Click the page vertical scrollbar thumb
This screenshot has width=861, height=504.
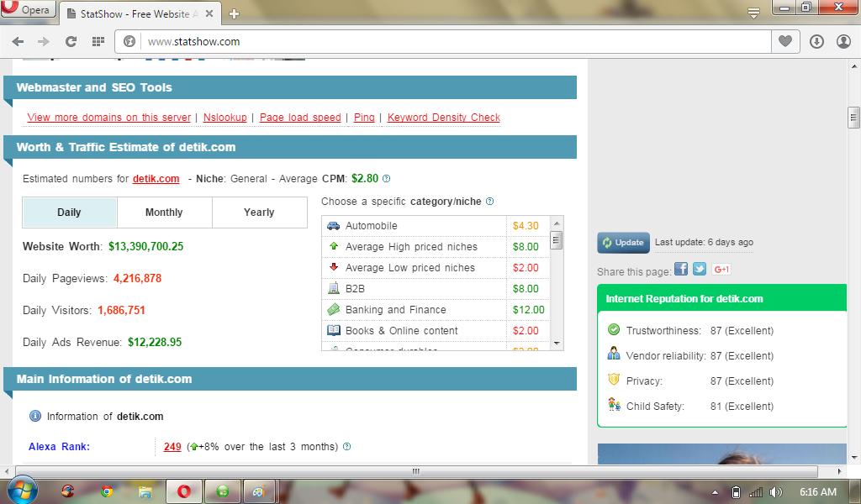853,118
